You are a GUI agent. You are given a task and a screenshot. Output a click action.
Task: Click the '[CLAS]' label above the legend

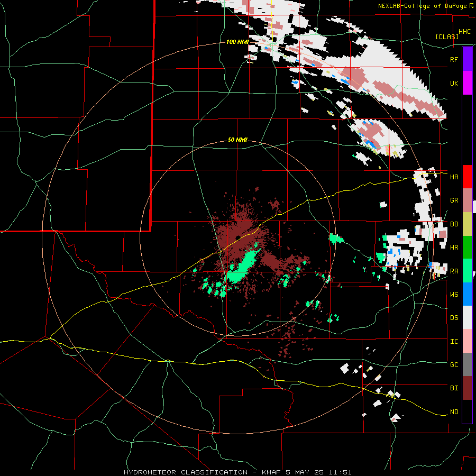click(447, 36)
